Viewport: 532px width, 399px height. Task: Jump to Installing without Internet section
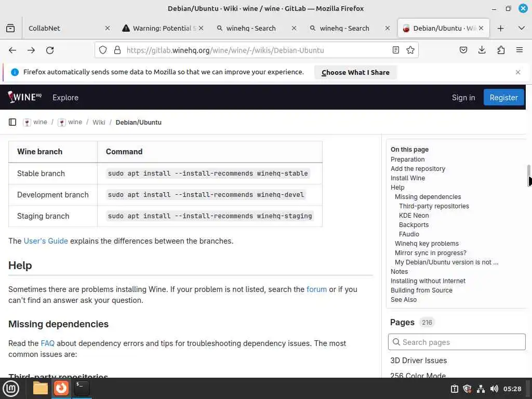[428, 281]
